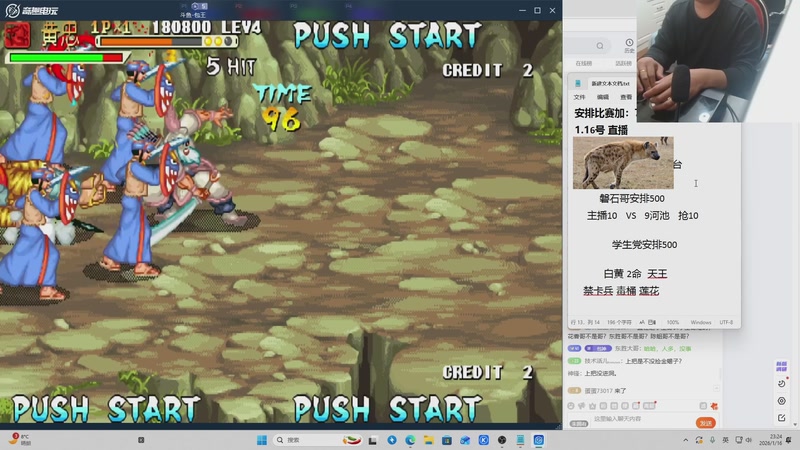Click the UTF-8 encoding in status bar
The height and width of the screenshot is (450, 800).
coord(726,322)
